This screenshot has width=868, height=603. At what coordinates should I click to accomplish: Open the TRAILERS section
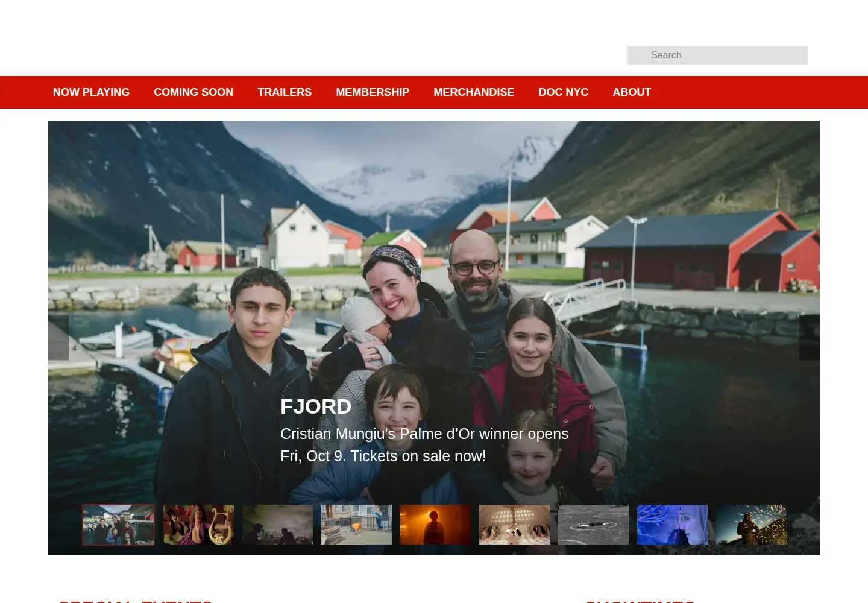tap(285, 92)
